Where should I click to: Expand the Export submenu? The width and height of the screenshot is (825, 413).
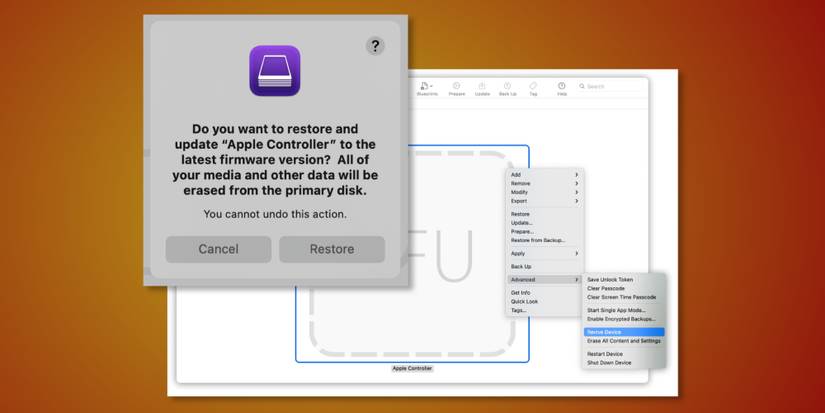[x=545, y=201]
